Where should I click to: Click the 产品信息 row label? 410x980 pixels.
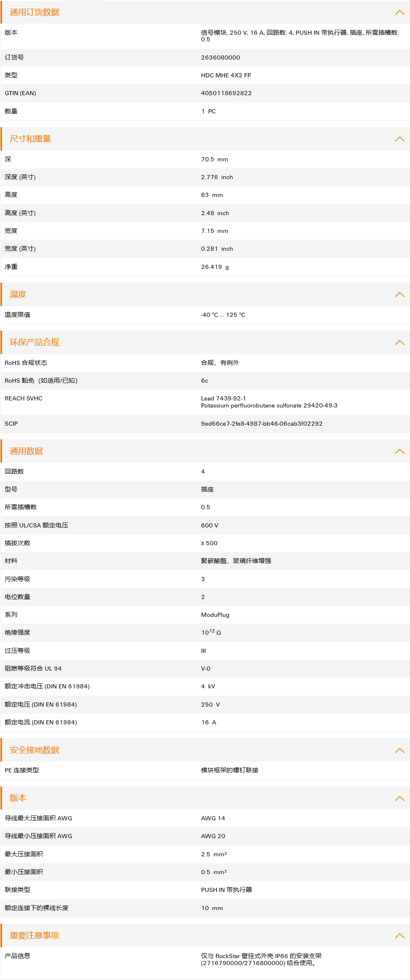17,956
